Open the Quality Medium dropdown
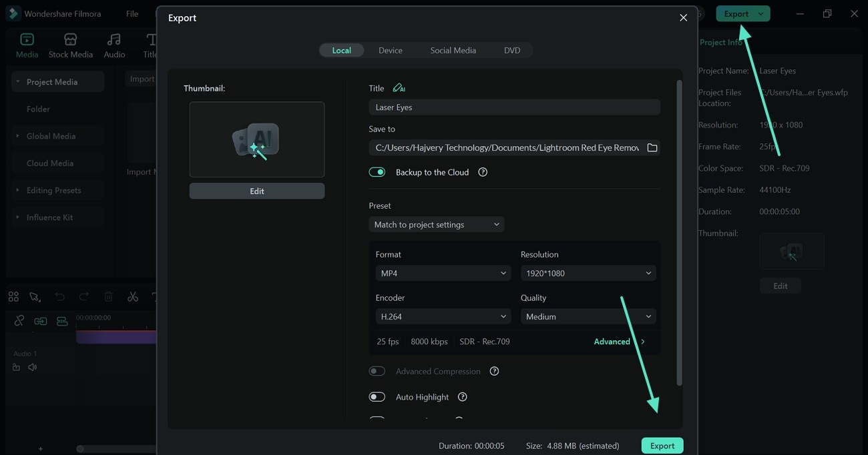Image resolution: width=868 pixels, height=455 pixels. pos(588,317)
